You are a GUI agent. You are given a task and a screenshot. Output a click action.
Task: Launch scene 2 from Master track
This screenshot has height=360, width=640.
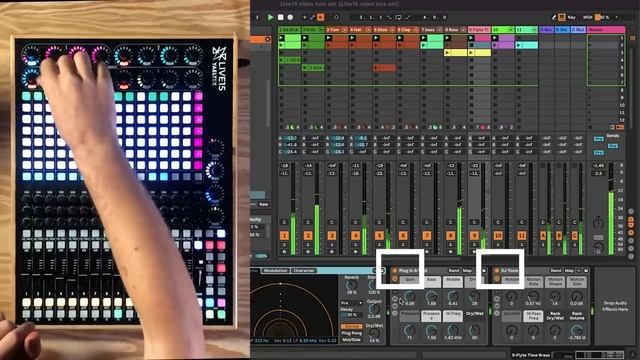click(589, 45)
